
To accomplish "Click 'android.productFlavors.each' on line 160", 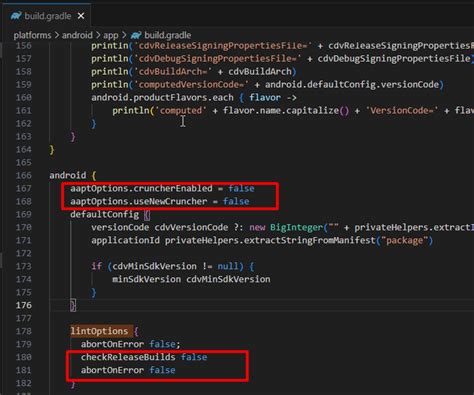I will [162, 98].
